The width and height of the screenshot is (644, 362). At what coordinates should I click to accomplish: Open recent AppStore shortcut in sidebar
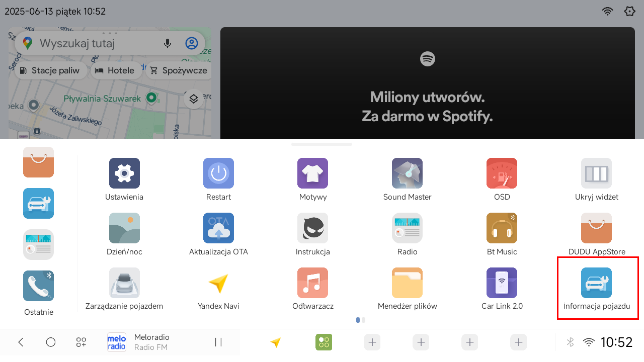point(38,162)
